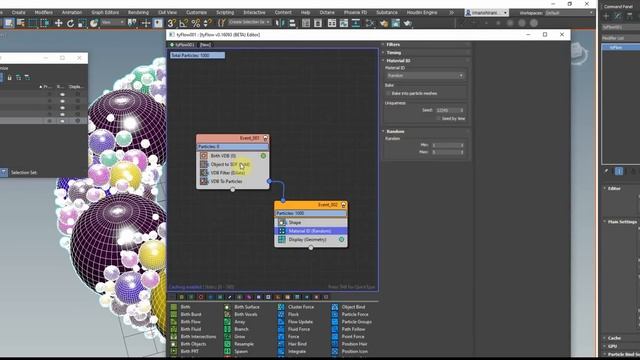Viewport: 640px width, 360px height.
Task: Click the Birth Burst operator icon
Action: coord(174,314)
